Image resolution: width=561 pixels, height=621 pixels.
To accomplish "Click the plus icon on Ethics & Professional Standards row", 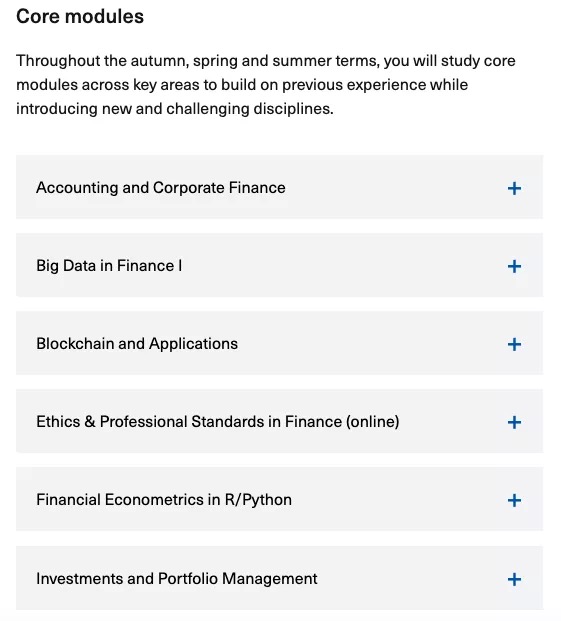I will point(514,422).
